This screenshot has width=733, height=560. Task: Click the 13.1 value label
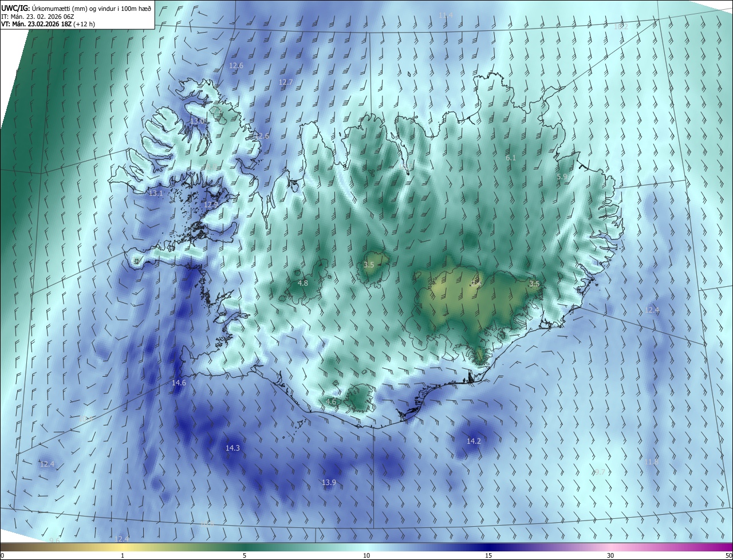[156, 194]
